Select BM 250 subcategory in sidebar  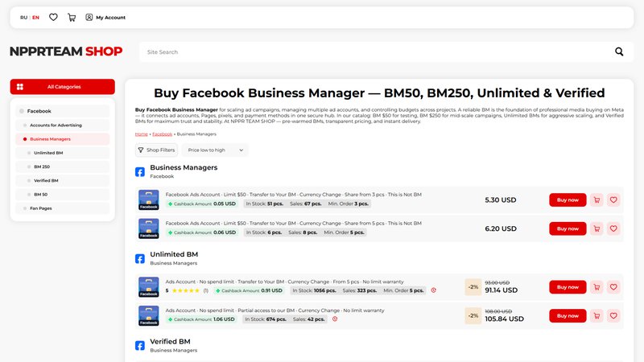(63, 167)
